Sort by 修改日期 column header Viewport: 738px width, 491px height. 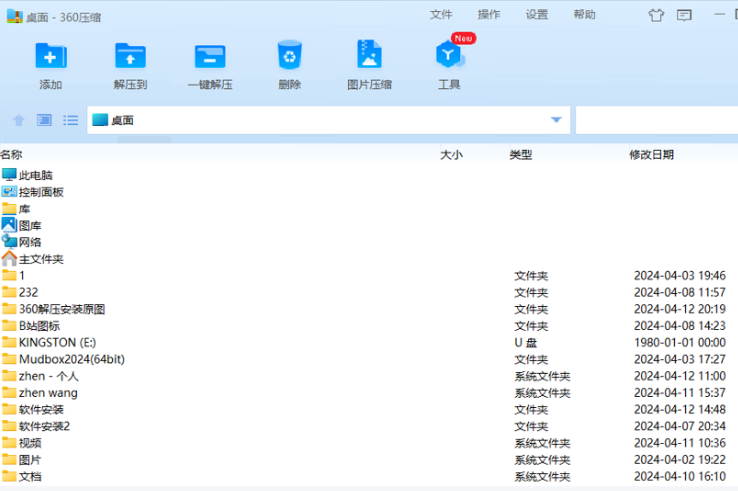point(651,155)
